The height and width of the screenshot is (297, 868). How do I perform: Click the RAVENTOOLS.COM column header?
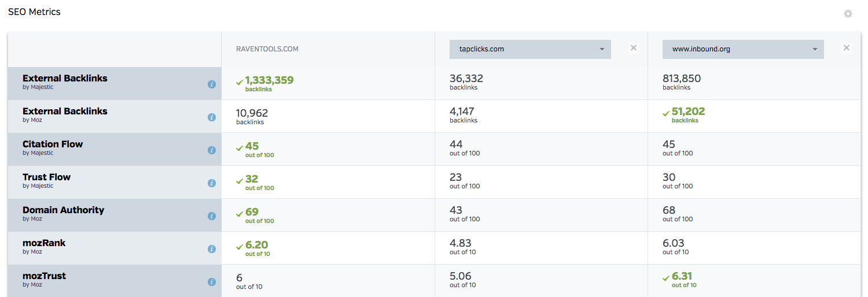[x=267, y=49]
